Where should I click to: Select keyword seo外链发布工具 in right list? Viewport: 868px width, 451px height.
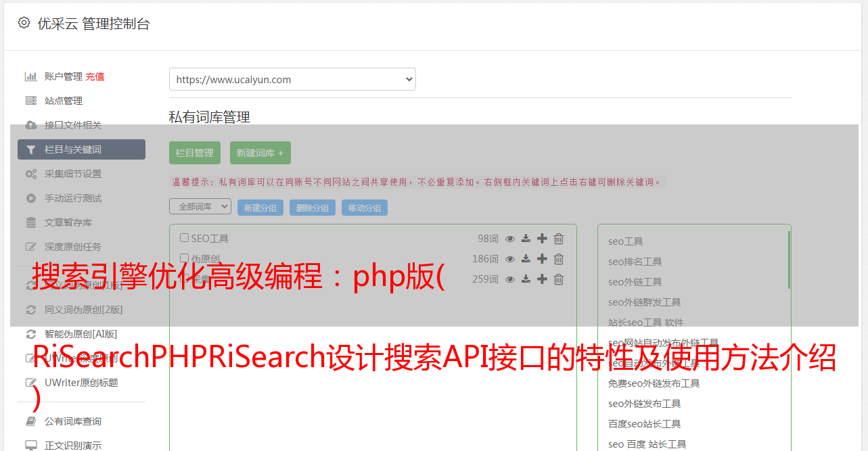[x=644, y=404]
